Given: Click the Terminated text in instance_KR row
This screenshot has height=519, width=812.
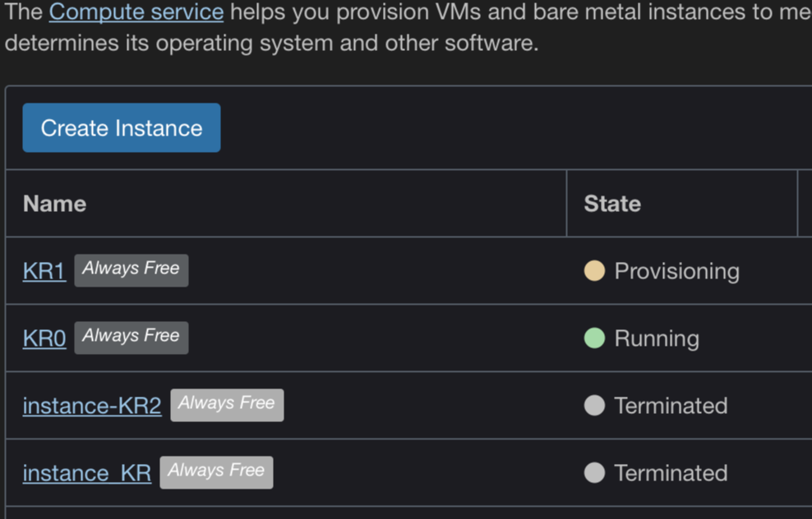Looking at the screenshot, I should pyautogui.click(x=671, y=473).
